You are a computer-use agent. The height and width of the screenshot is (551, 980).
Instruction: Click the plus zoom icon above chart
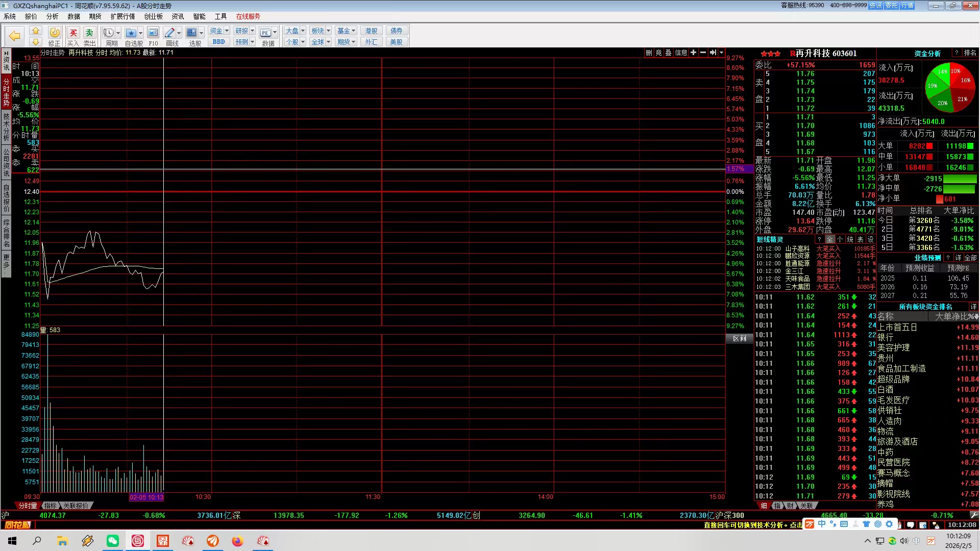(x=693, y=53)
